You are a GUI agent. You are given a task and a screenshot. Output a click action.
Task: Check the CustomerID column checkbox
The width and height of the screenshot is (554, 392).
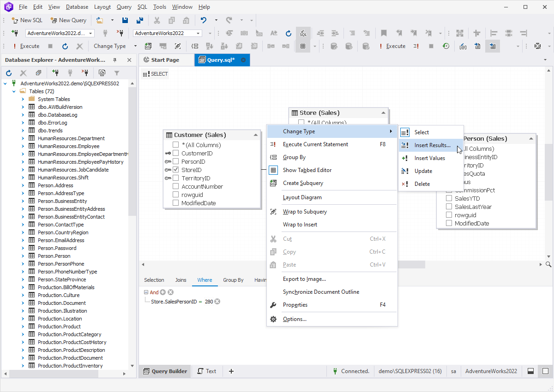(x=175, y=153)
